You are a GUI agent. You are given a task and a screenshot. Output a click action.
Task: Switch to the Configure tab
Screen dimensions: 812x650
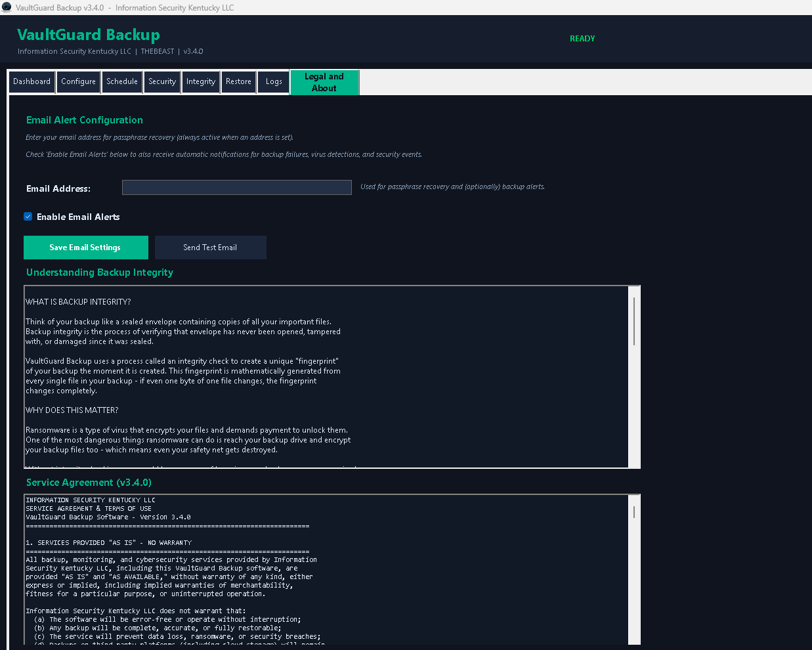coord(78,82)
